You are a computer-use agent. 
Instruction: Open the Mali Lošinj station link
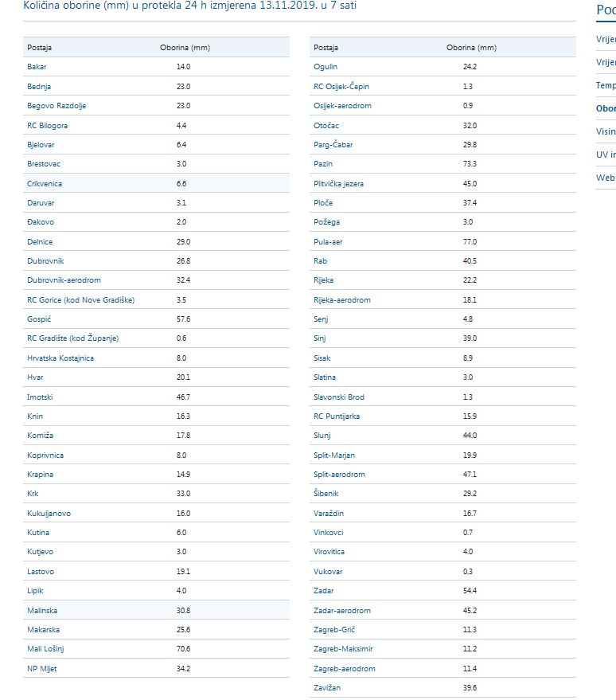tap(45, 649)
